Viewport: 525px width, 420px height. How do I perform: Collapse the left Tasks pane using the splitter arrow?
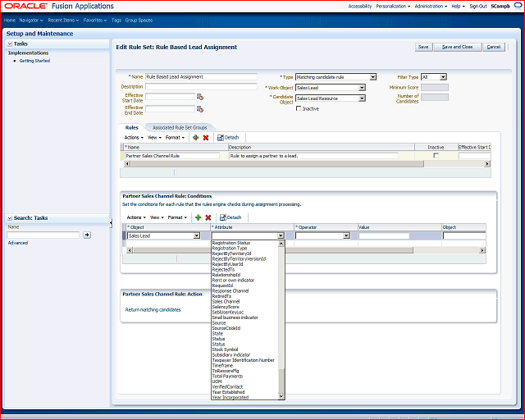(x=111, y=223)
